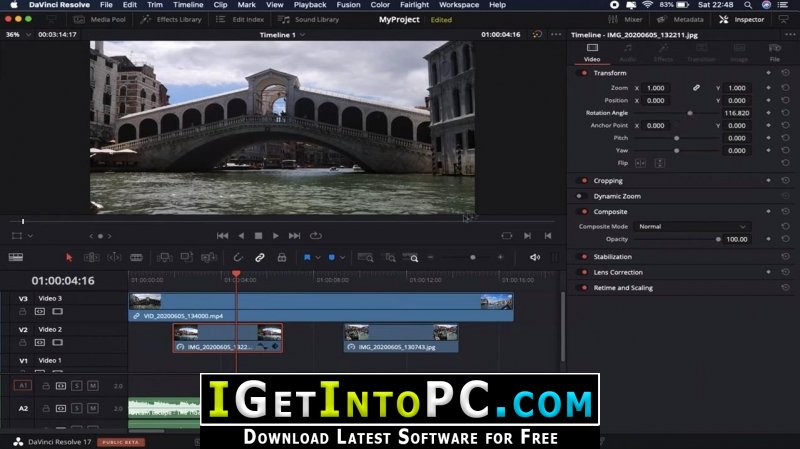The image size is (800, 449).
Task: Open Effects Library panel
Action: pos(171,19)
